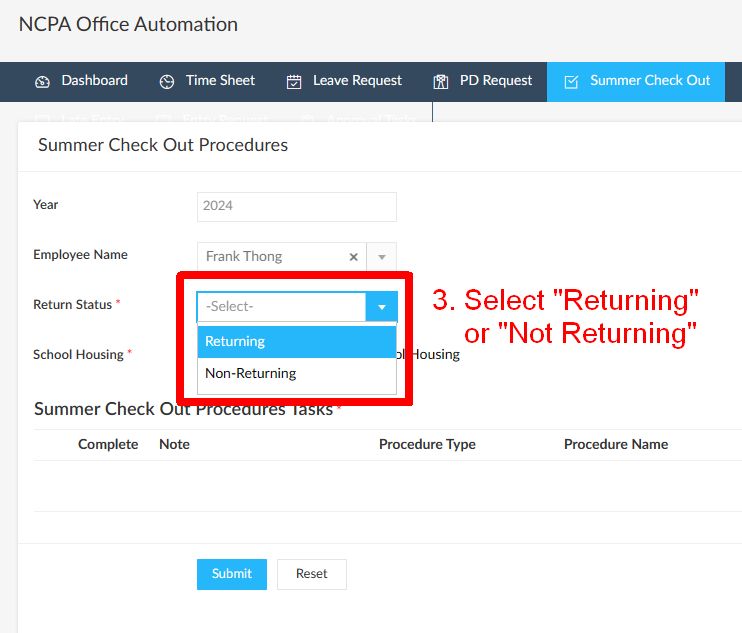
Task: Click the NCPA Office Automation title
Action: [128, 24]
